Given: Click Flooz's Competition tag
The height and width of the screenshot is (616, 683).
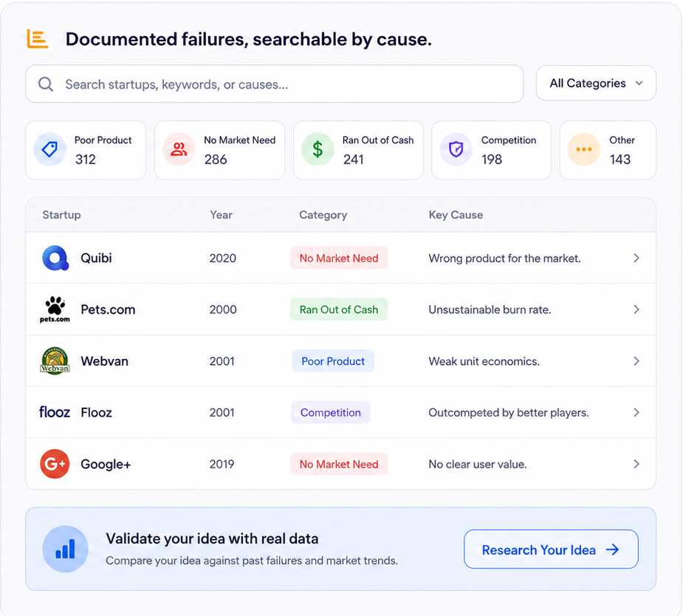Looking at the screenshot, I should coord(331,412).
